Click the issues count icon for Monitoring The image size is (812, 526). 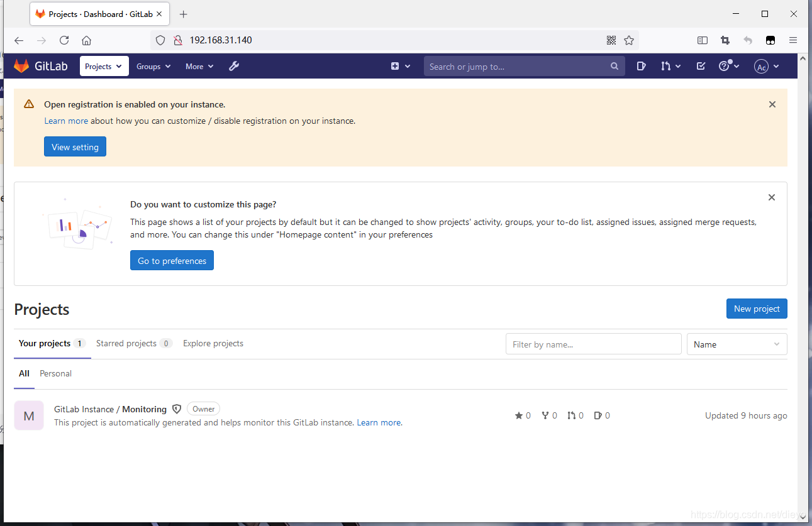point(602,415)
